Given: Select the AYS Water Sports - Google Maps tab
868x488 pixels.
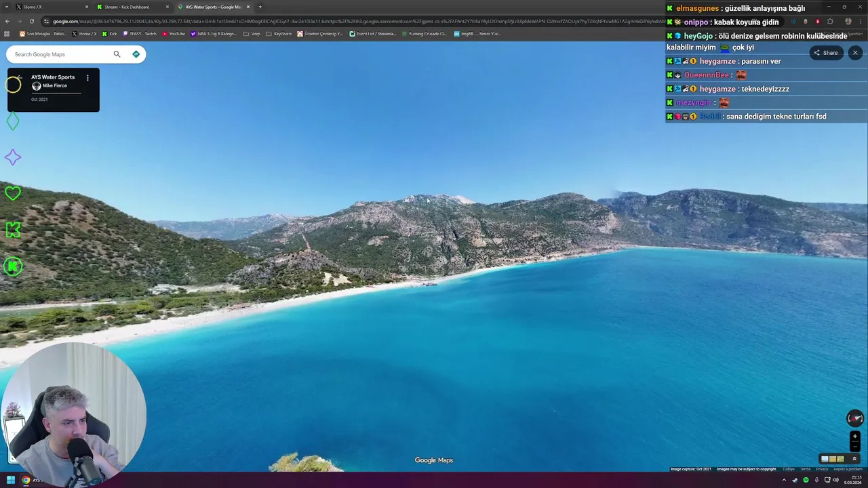Looking at the screenshot, I should (214, 7).
